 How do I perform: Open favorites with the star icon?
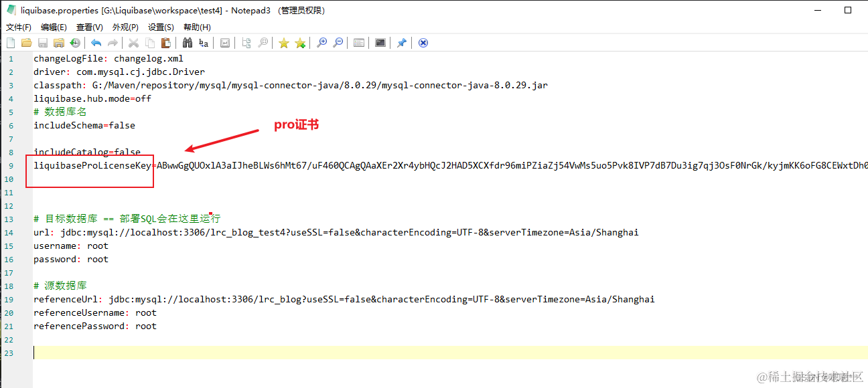pyautogui.click(x=283, y=43)
